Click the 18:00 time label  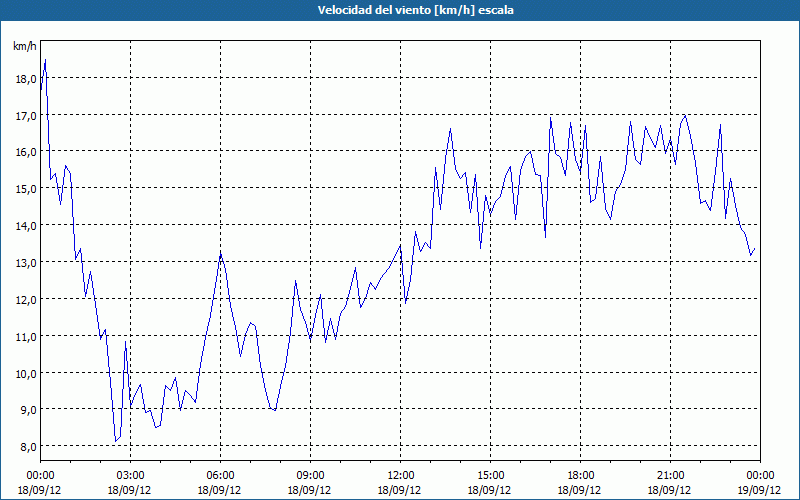581,476
